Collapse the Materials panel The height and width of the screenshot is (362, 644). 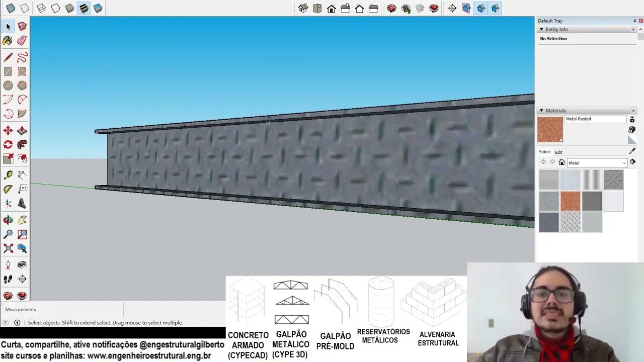click(x=541, y=111)
